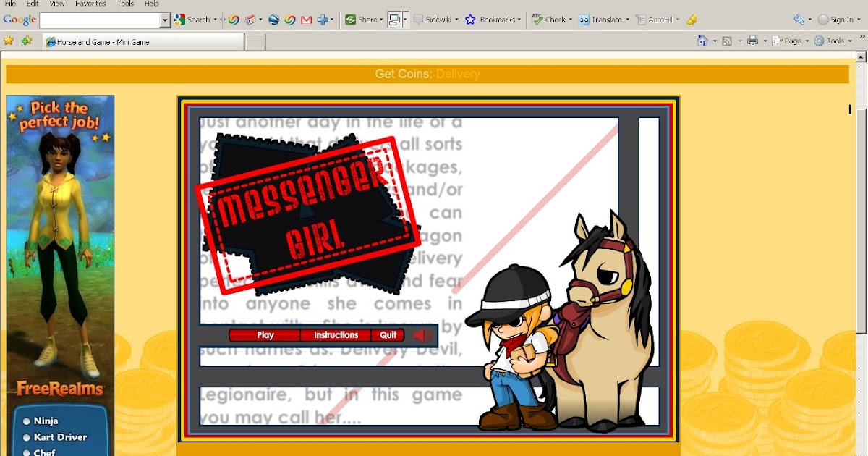The width and height of the screenshot is (868, 456).
Task: Open the Home button dropdown arrow
Action: [715, 41]
